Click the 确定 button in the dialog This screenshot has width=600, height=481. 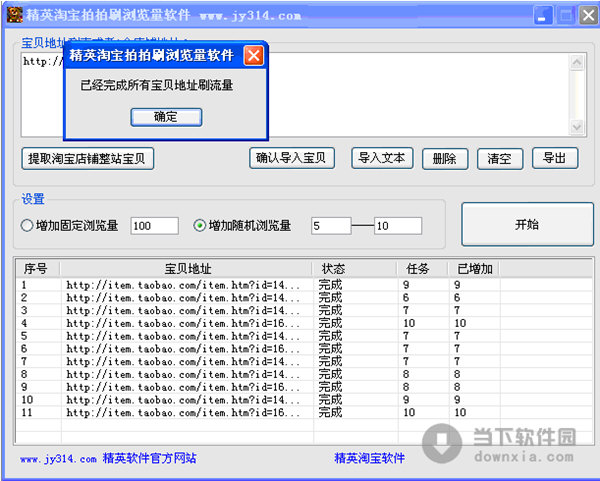pyautogui.click(x=166, y=117)
